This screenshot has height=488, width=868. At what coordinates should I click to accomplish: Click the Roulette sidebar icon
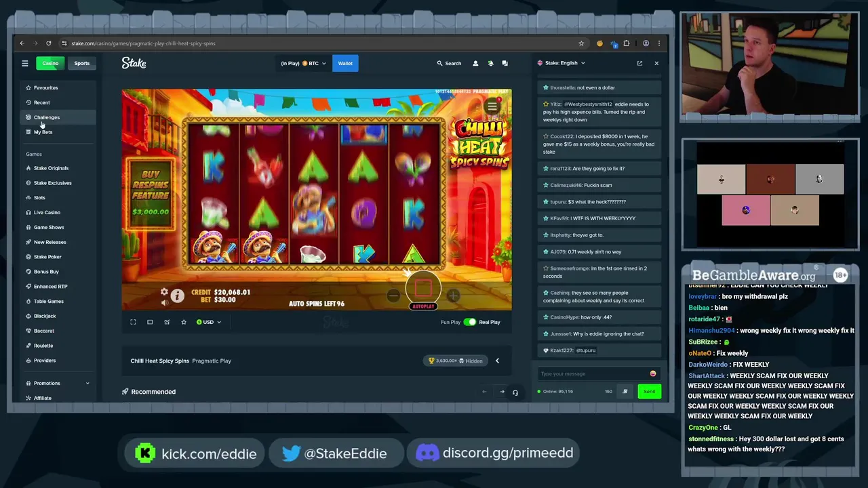coord(28,346)
